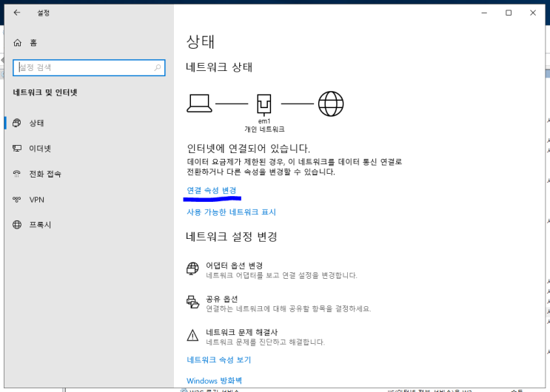
Task: Click the adapter options globe icon
Action: (x=192, y=269)
